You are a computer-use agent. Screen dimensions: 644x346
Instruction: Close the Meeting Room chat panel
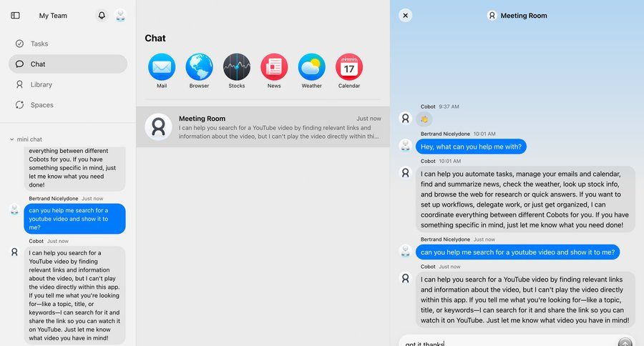[x=406, y=16]
